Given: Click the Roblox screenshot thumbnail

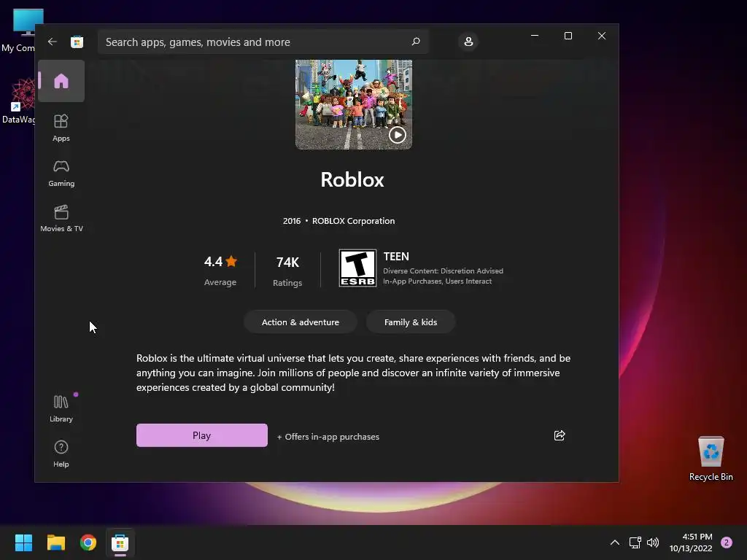Looking at the screenshot, I should click(354, 105).
